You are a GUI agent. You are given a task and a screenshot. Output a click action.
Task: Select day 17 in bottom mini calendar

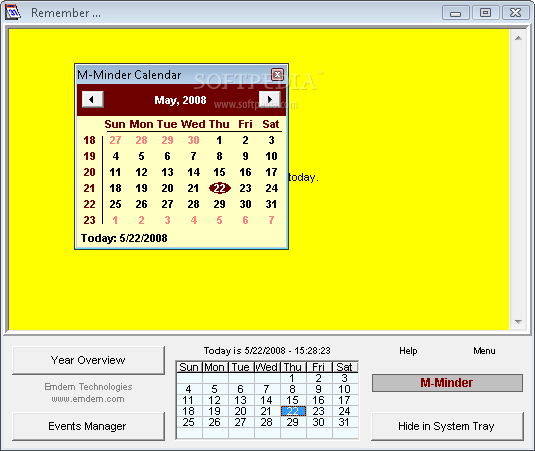tap(344, 400)
